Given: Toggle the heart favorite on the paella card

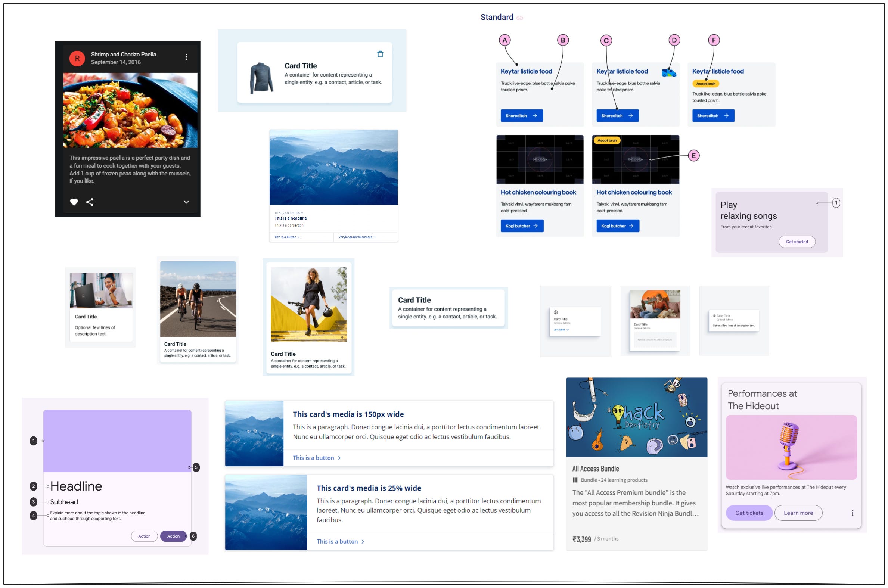Looking at the screenshot, I should pos(74,202).
